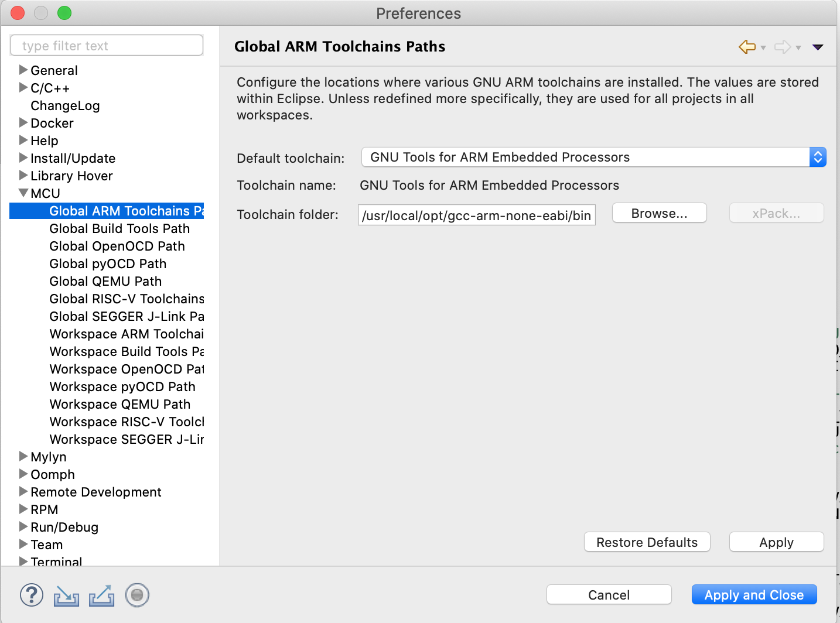Select Workspace RISC-V Toolchains item
Screen dimensions: 840x623
click(127, 422)
